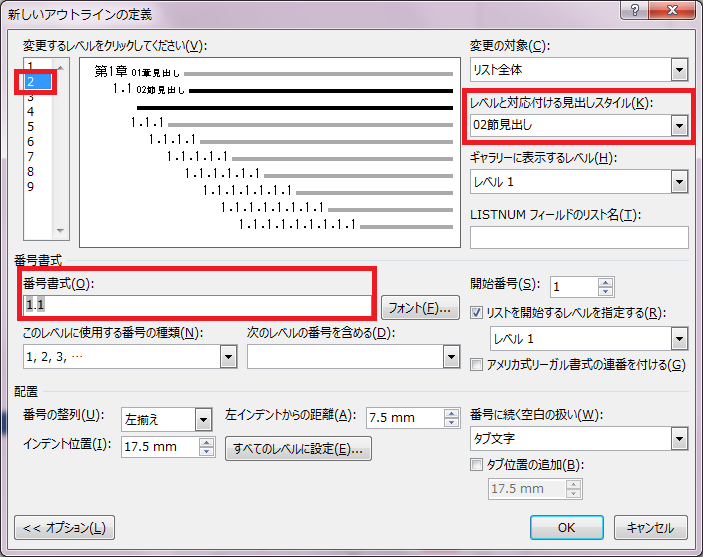Click the level list scroll up arrow
This screenshot has height=557, width=703.
tap(61, 68)
